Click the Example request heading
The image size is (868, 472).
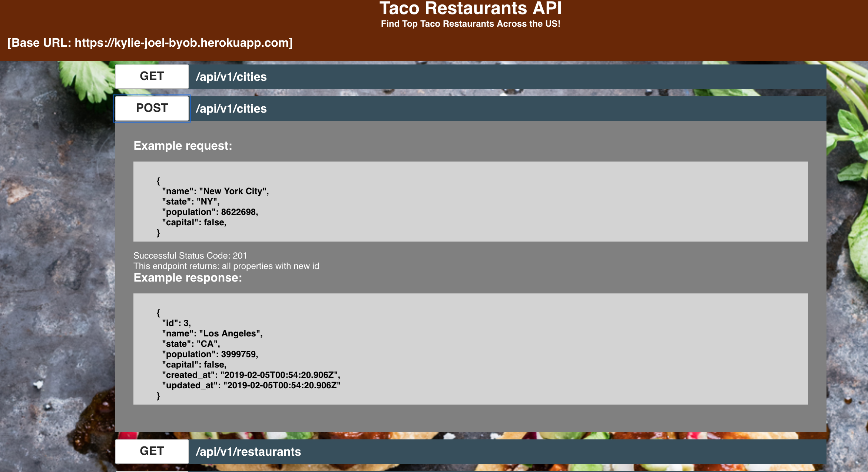tap(183, 146)
